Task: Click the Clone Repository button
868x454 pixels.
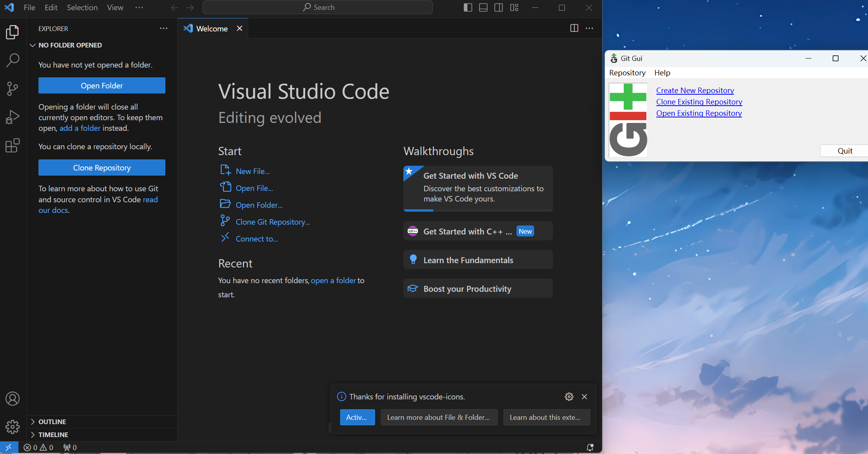Action: click(102, 168)
